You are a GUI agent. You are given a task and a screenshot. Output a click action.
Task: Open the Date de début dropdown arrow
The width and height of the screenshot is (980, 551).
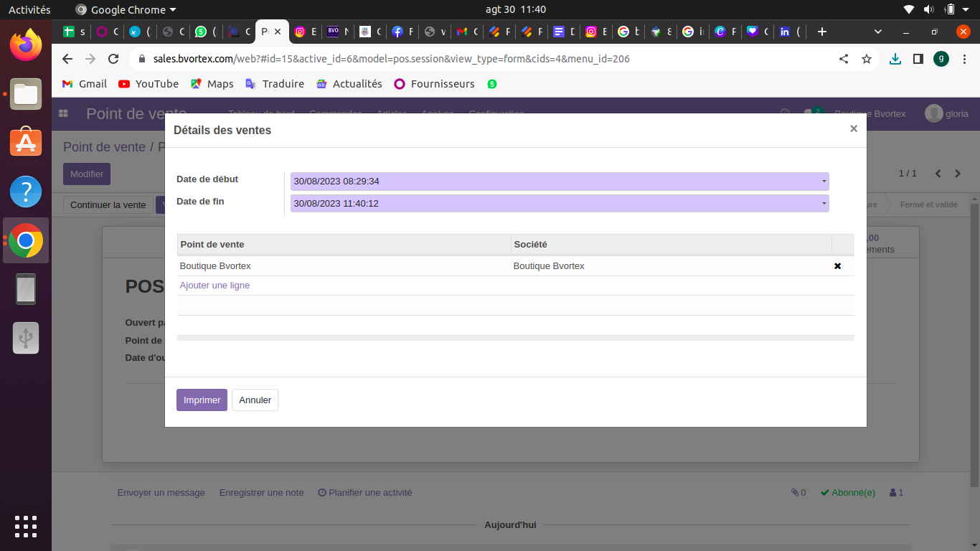(824, 182)
